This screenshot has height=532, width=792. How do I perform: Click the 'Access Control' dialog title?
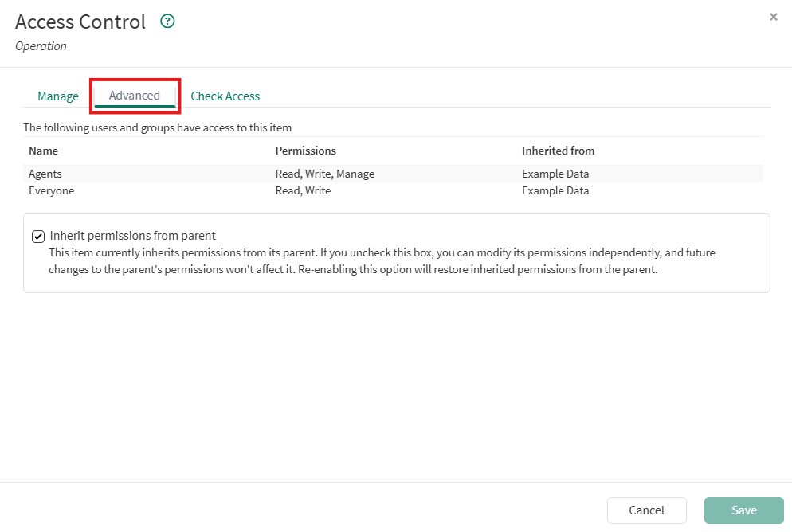click(x=80, y=22)
